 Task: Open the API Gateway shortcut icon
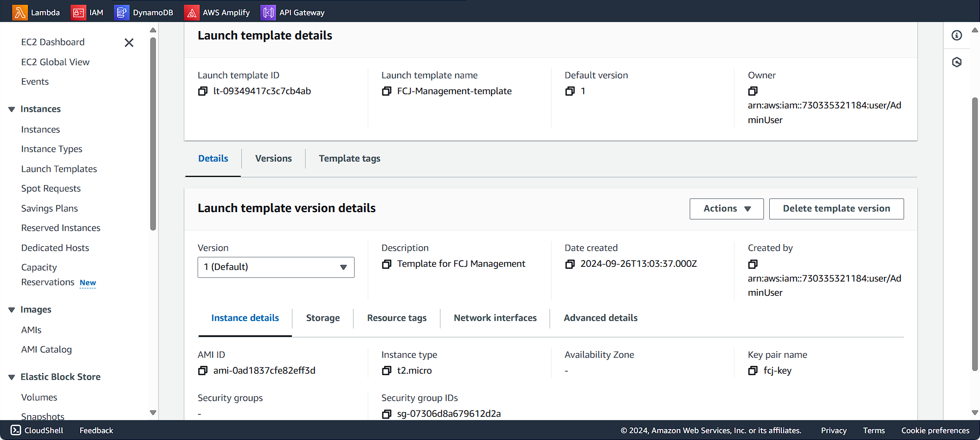point(268,12)
